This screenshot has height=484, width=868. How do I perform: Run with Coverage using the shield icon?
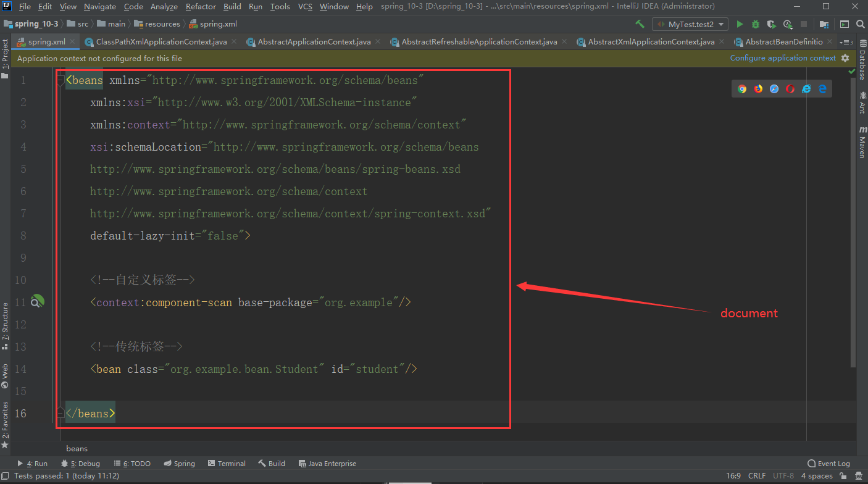[772, 24]
